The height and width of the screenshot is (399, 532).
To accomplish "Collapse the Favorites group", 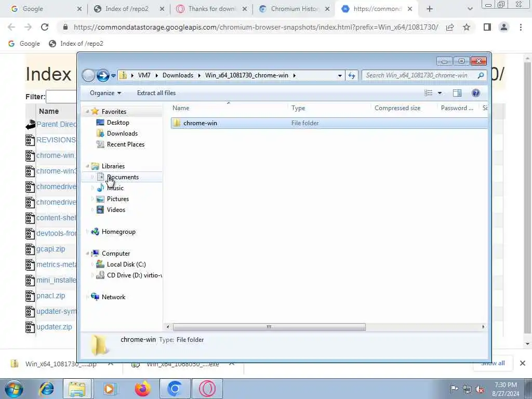I will tap(87, 112).
